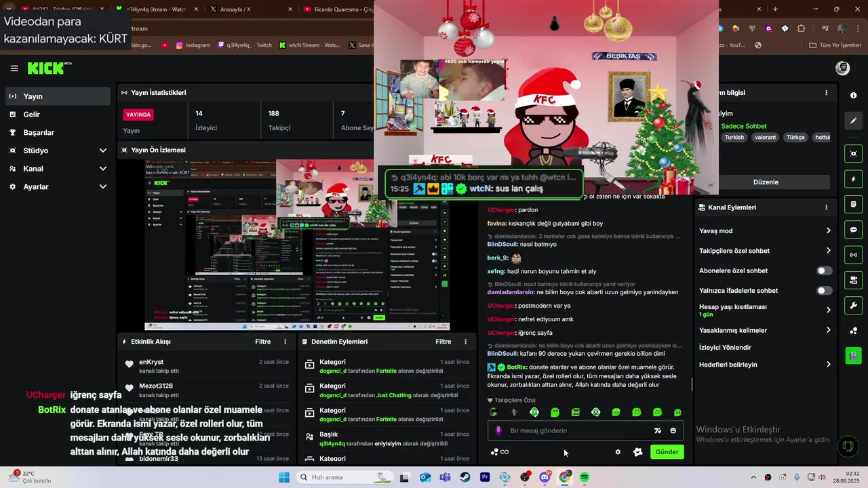Click the green support headset button

point(847,447)
